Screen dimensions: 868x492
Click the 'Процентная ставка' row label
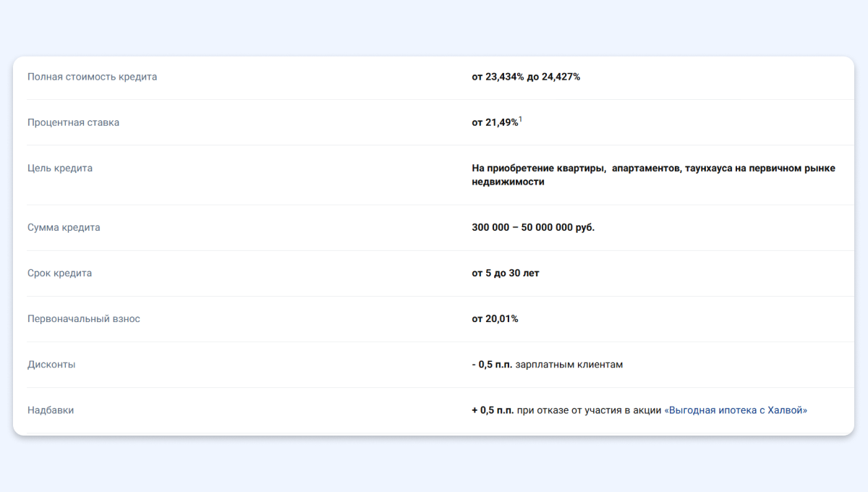tap(73, 122)
